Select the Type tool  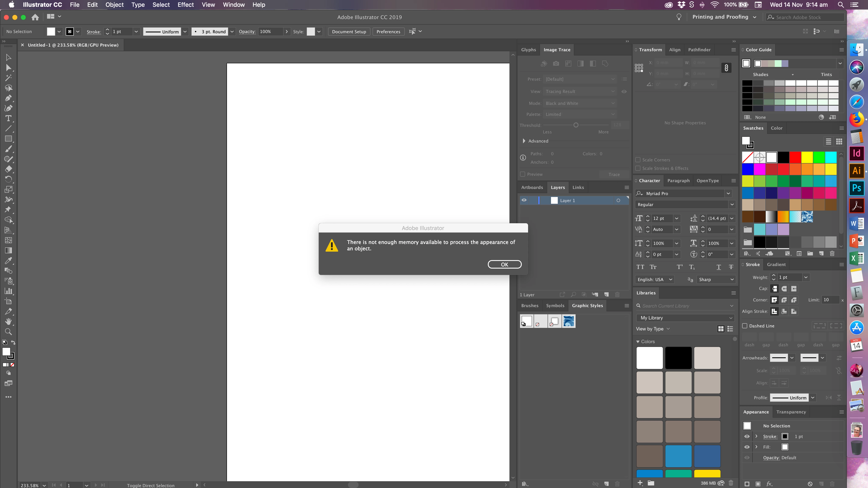pos(8,118)
